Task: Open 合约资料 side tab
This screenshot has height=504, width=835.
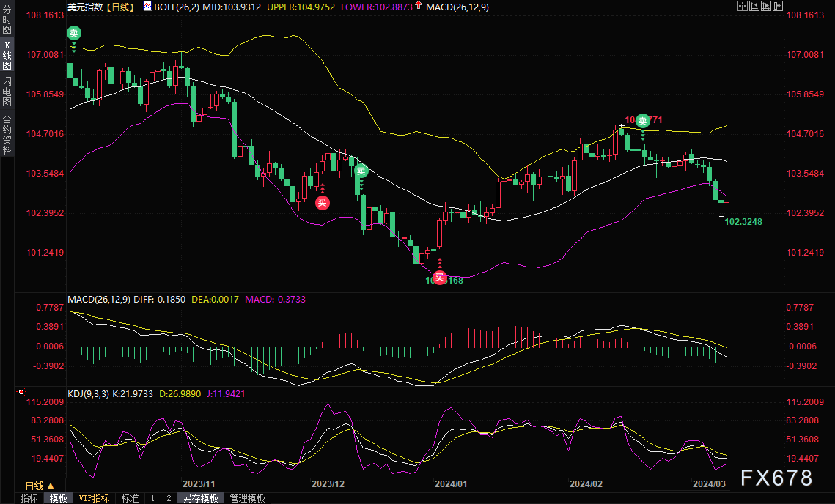Action: (x=7, y=135)
